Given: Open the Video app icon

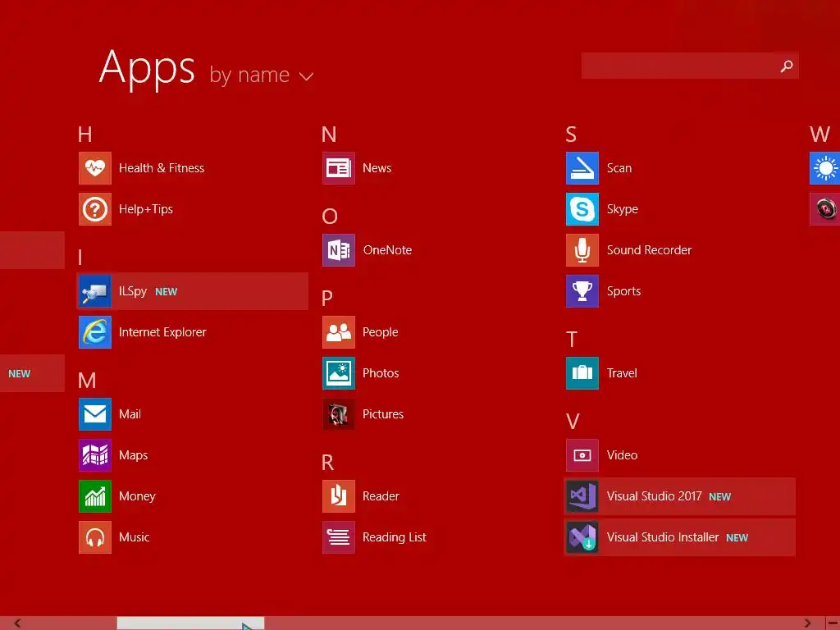Looking at the screenshot, I should [582, 455].
